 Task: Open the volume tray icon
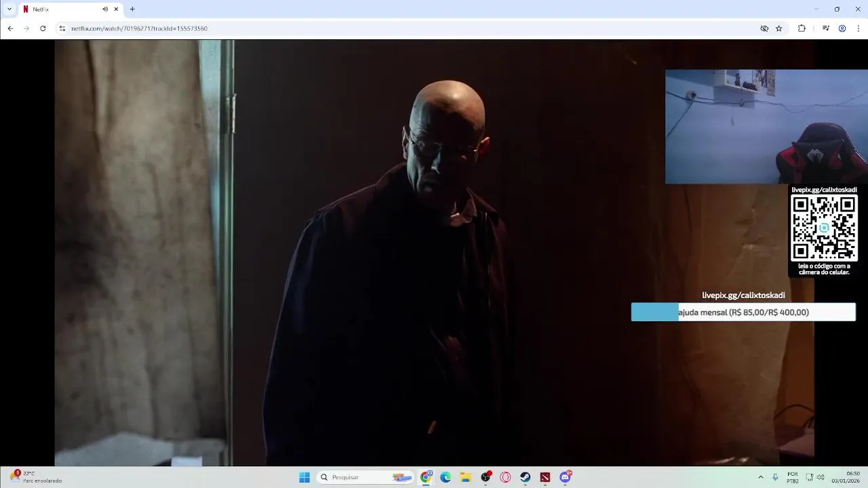coord(820,477)
